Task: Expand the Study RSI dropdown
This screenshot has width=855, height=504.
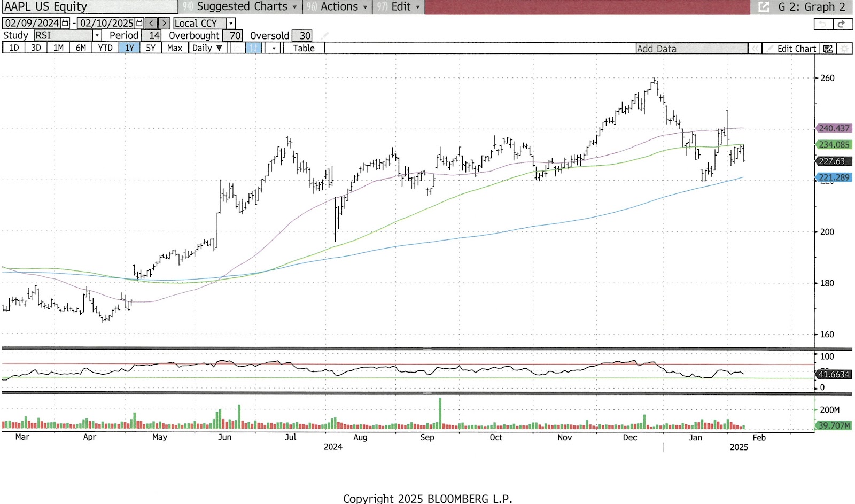Action: (x=97, y=35)
